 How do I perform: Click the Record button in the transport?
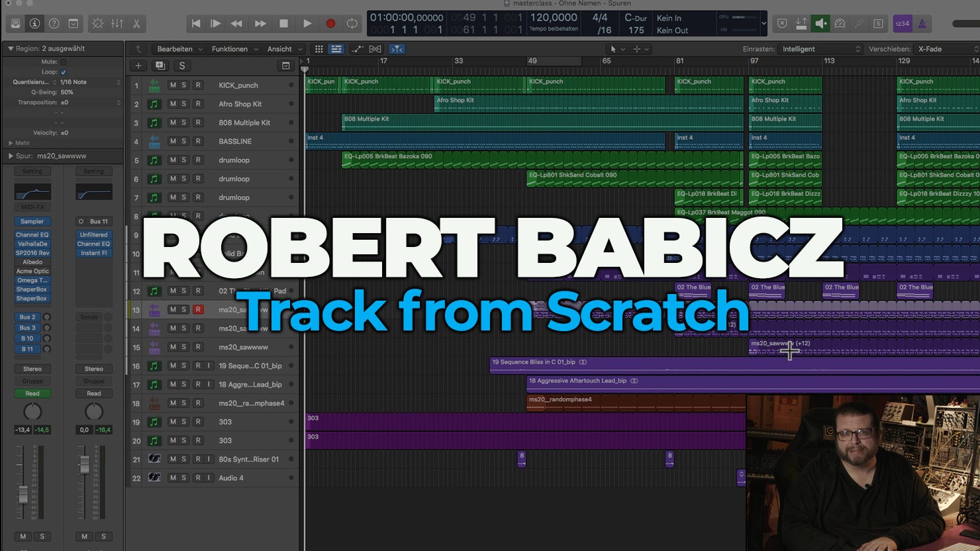(330, 24)
